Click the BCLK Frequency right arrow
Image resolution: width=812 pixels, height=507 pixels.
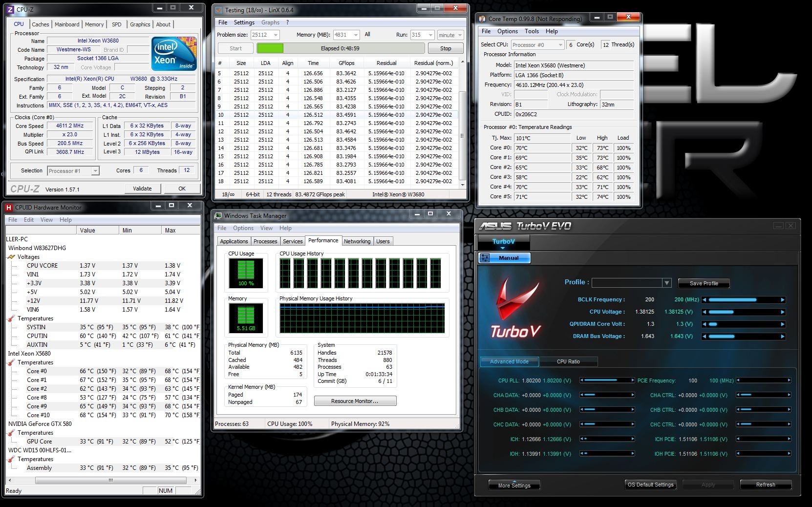pos(782,300)
